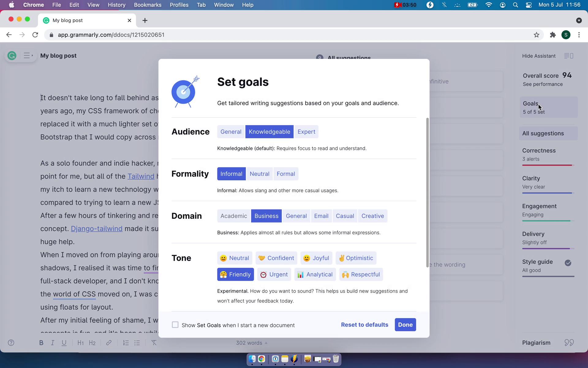This screenshot has height=368, width=588.
Task: Click the bulleted list icon
Action: pos(137,343)
